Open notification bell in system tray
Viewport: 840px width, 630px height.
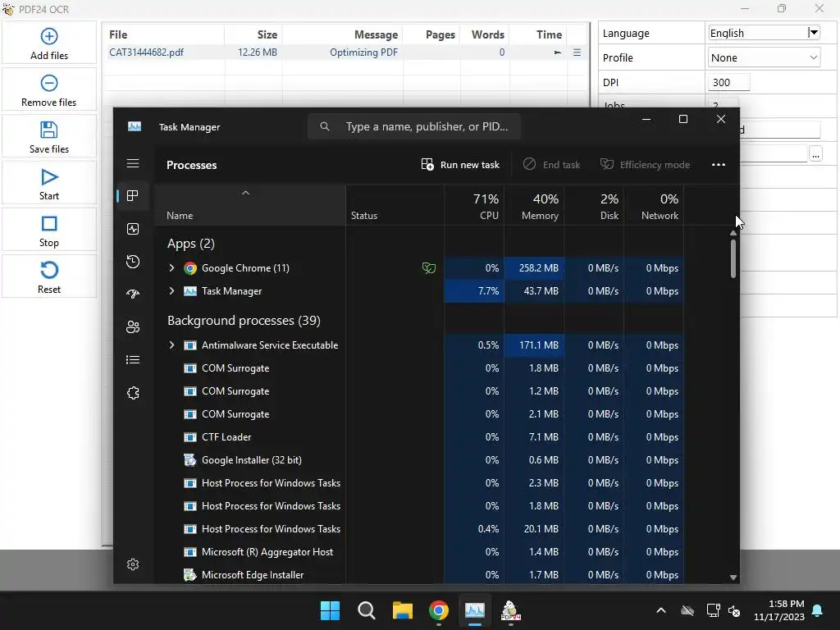(x=818, y=610)
